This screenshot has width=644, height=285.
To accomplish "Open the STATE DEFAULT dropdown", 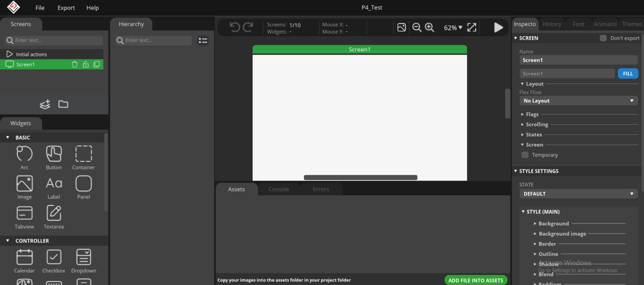I will (578, 194).
